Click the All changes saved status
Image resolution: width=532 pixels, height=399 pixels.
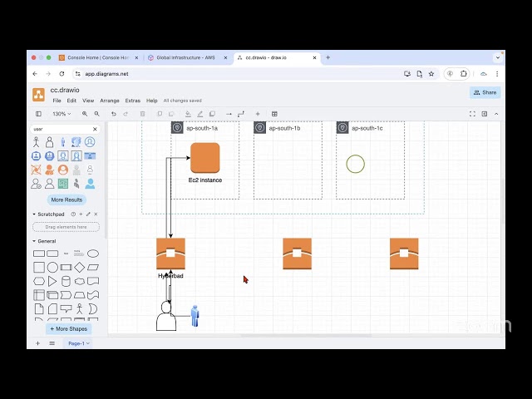point(183,101)
